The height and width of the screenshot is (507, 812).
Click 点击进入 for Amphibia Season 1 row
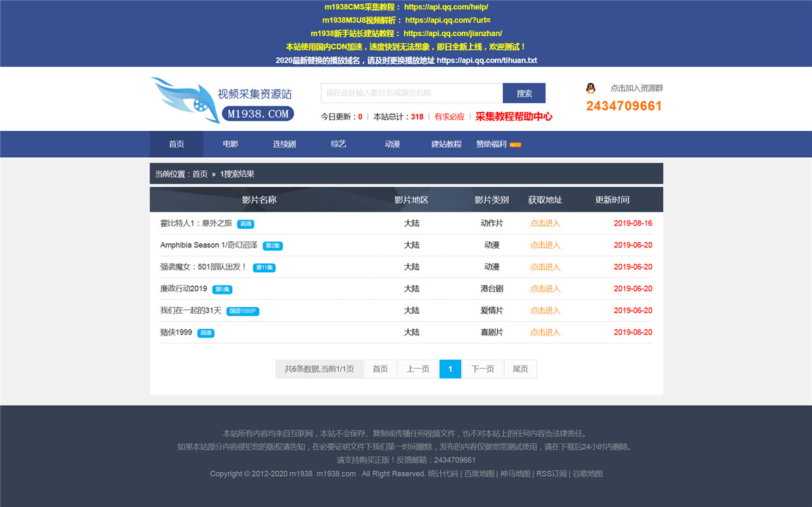pyautogui.click(x=546, y=245)
